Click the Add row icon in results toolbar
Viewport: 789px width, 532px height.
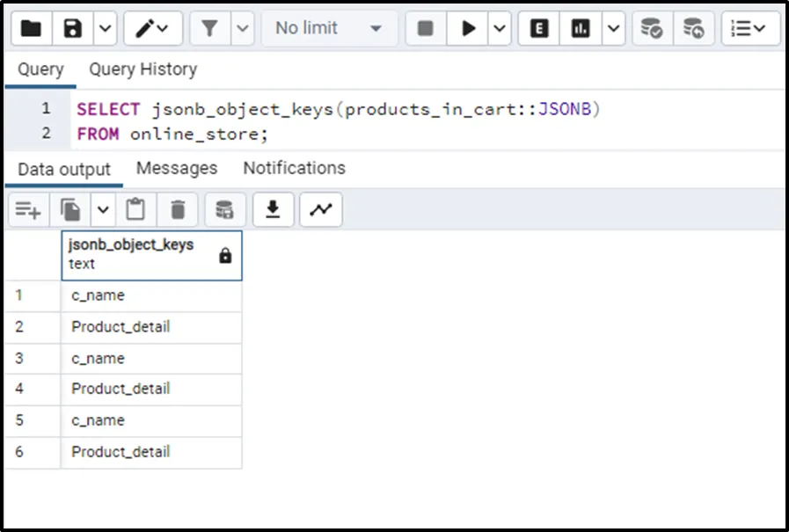tap(28, 209)
